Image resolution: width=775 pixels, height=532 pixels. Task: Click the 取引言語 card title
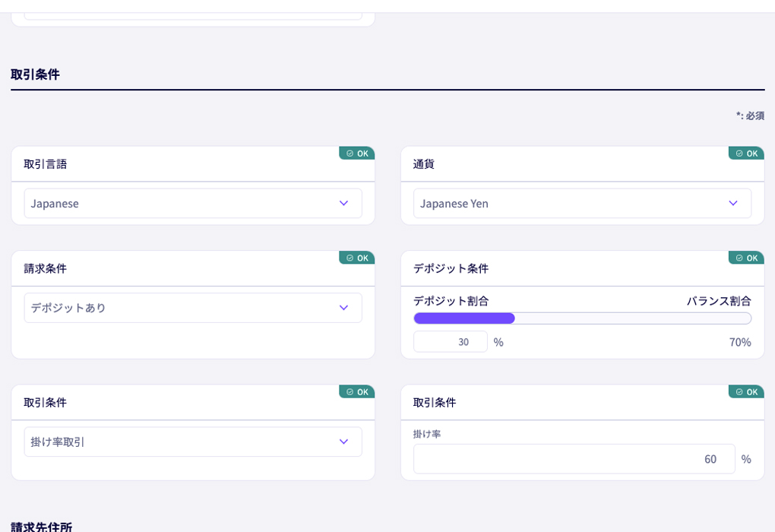(46, 164)
